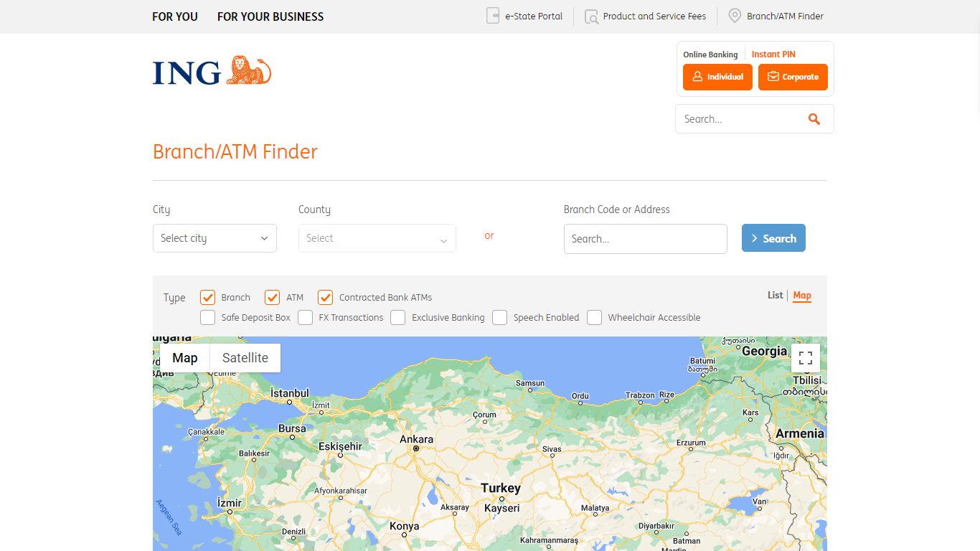Viewport: 980px width, 551px height.
Task: Log in via Corporate button
Action: (793, 77)
